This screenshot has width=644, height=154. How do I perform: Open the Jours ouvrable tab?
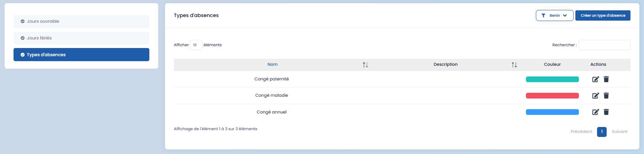point(81,21)
